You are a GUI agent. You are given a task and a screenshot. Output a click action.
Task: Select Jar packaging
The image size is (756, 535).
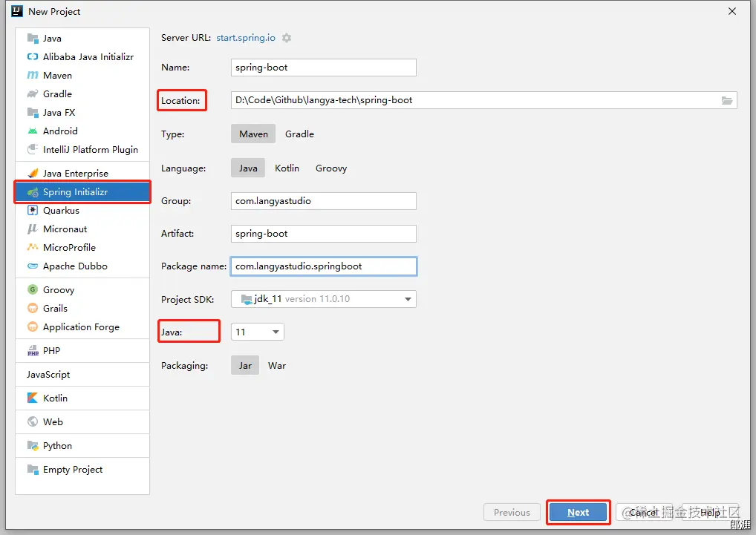coord(245,366)
